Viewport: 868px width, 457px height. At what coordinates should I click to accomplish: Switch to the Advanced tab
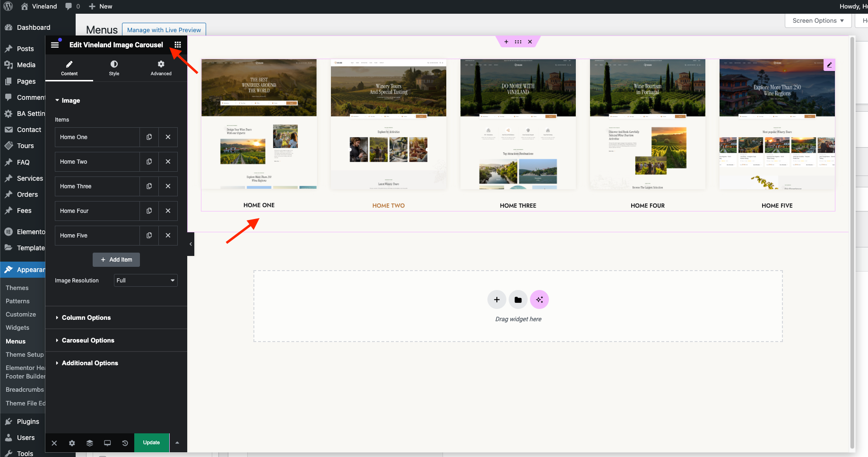(161, 68)
